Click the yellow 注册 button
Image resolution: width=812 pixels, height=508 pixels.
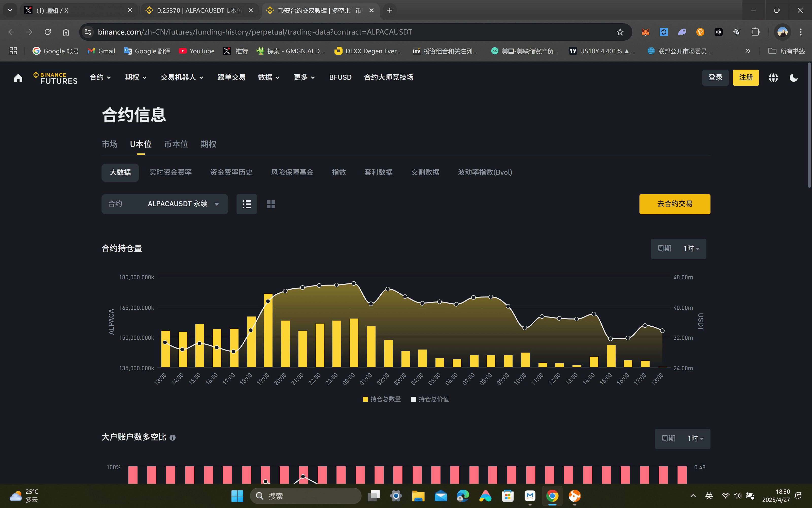[746, 78]
